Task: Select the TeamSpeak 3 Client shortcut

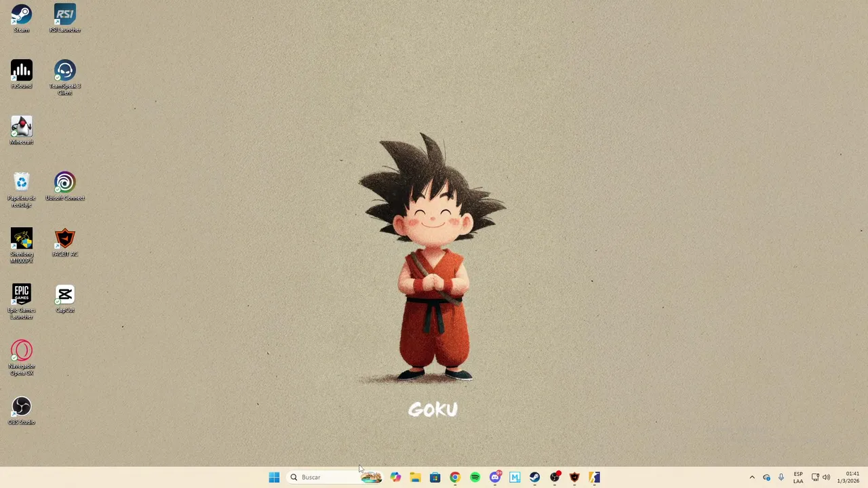Action: pyautogui.click(x=65, y=77)
